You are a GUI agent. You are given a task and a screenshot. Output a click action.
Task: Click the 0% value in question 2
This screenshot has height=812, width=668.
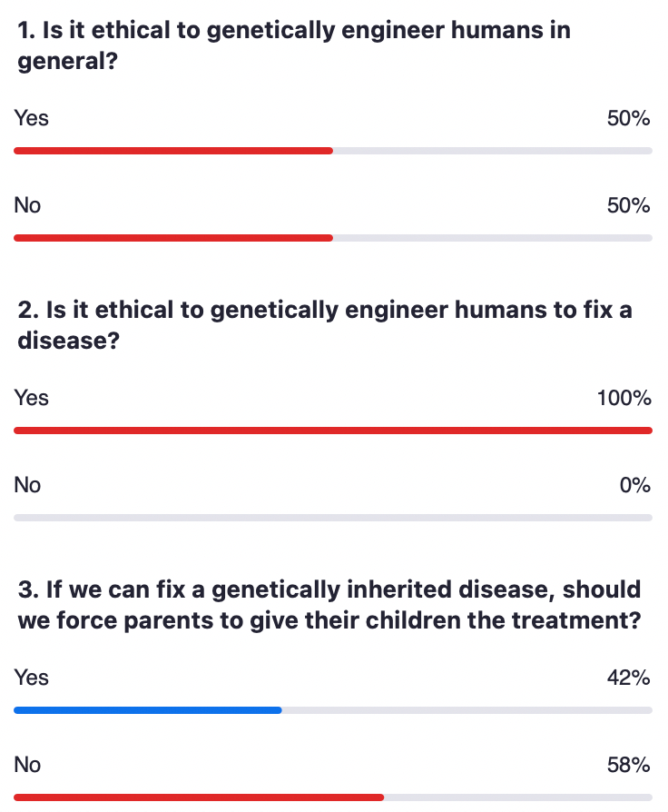tap(634, 485)
